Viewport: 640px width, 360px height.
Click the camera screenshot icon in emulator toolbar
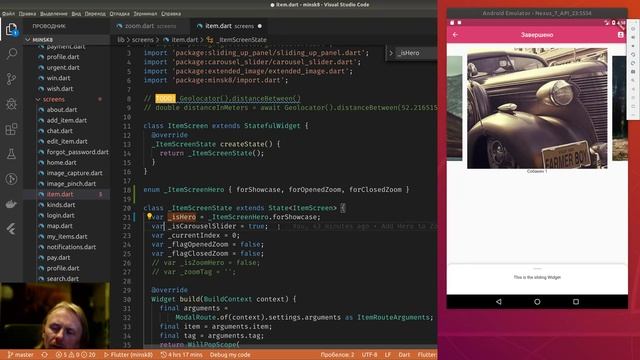tap(633, 72)
